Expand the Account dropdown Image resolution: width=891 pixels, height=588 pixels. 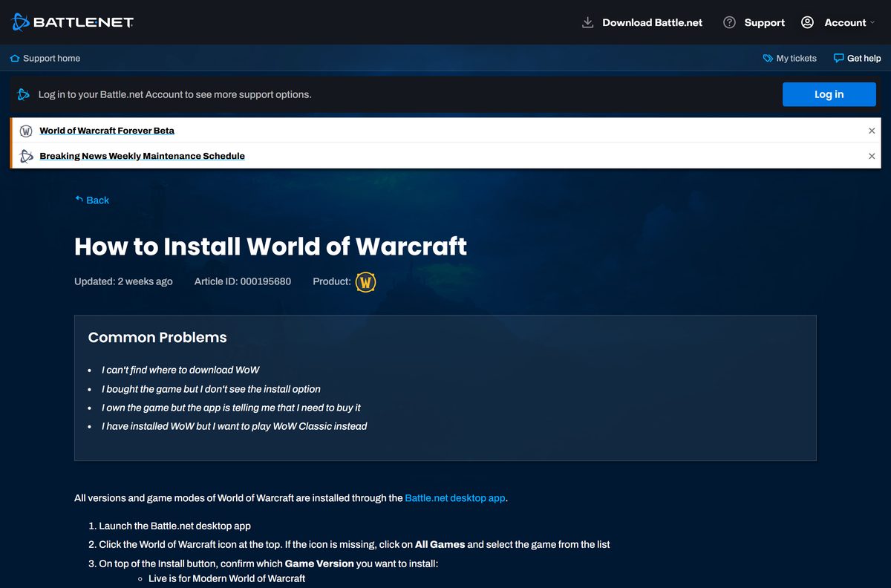pyautogui.click(x=849, y=22)
